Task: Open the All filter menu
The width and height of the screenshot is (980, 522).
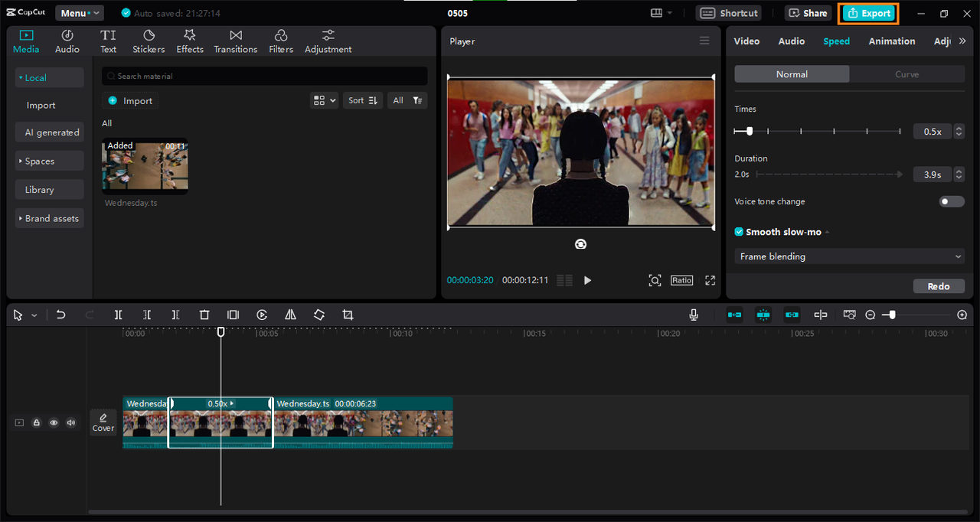Action: pyautogui.click(x=407, y=100)
